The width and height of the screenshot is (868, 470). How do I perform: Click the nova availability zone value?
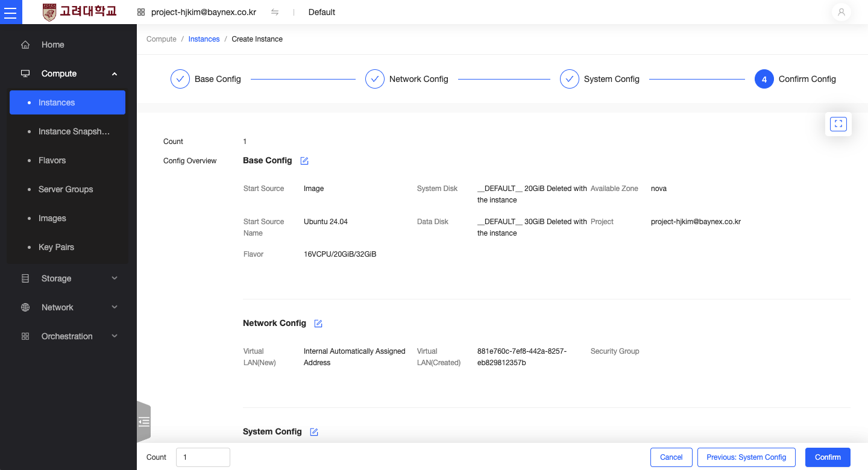(659, 189)
